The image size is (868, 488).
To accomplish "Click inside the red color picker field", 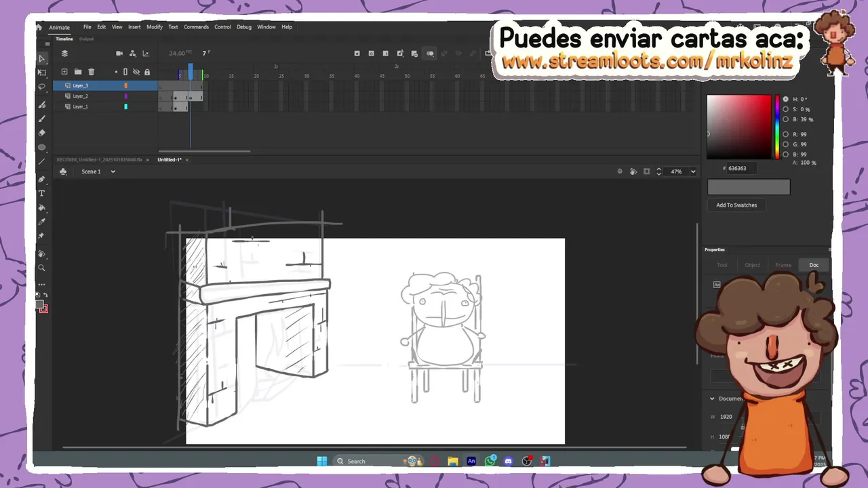I will click(x=739, y=127).
